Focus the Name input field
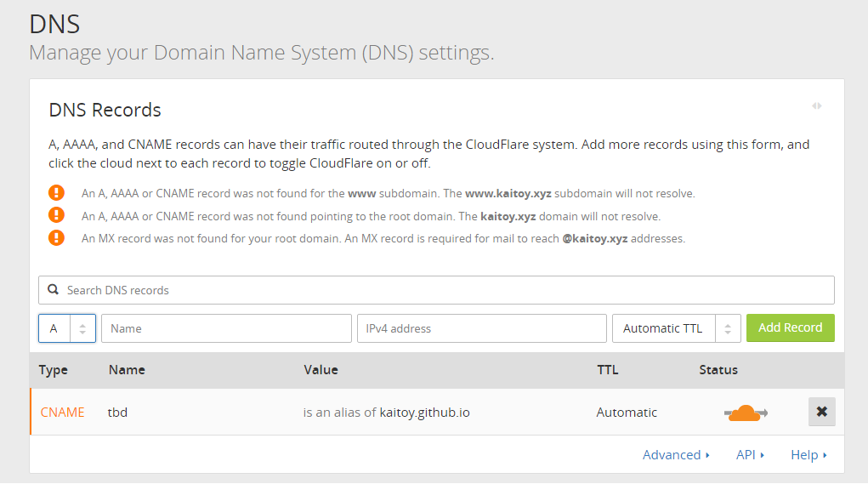 point(226,328)
